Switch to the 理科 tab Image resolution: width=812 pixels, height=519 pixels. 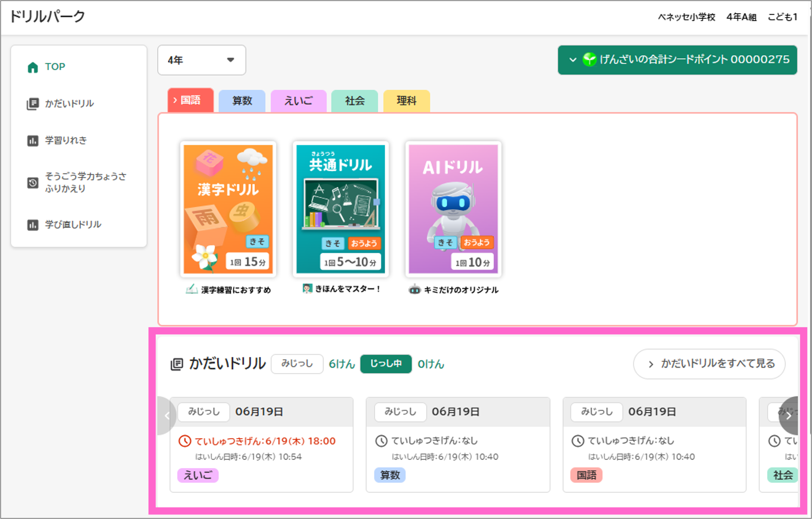click(407, 101)
